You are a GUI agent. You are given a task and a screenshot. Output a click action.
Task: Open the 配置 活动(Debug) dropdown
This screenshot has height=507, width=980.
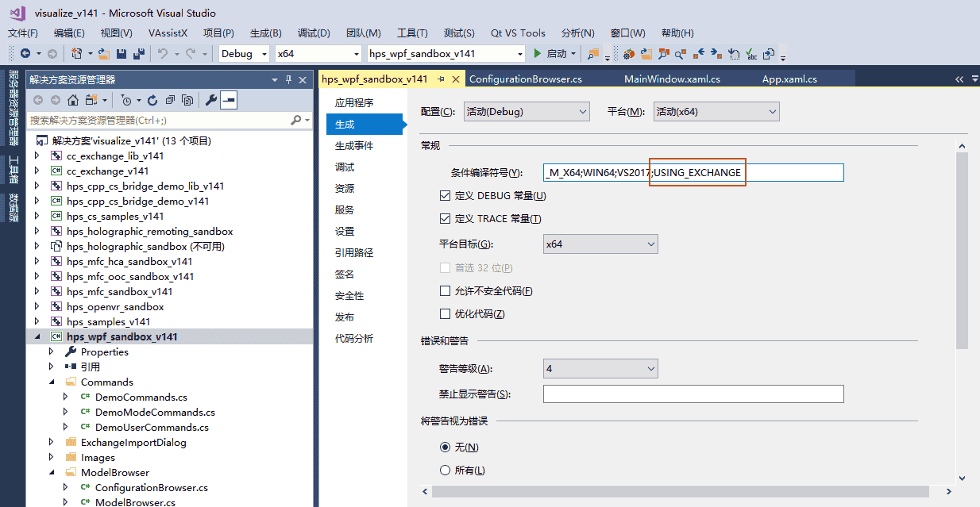(527, 112)
